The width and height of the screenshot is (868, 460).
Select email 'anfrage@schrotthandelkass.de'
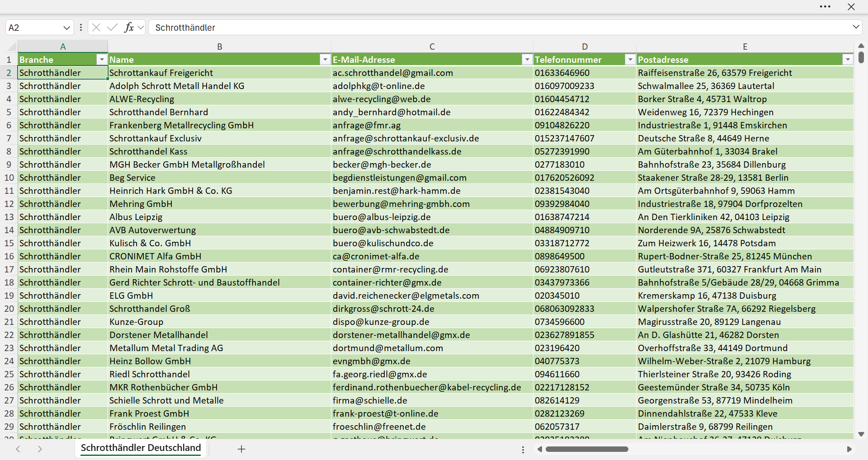pyautogui.click(x=432, y=151)
